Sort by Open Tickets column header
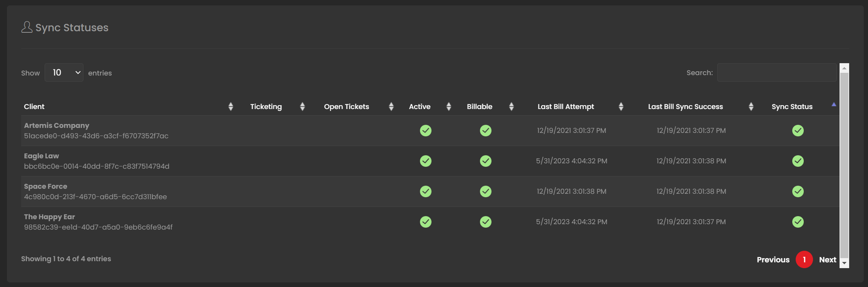 (x=346, y=107)
